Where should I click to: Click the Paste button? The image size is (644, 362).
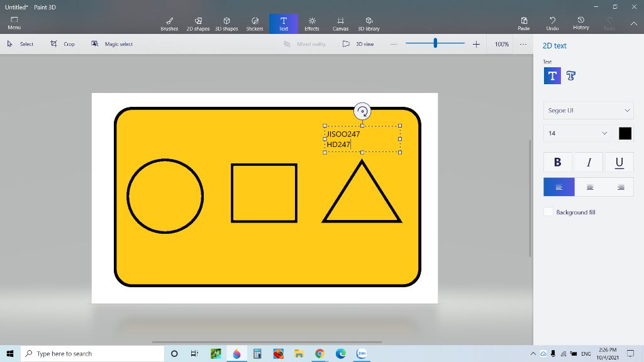pos(524,24)
